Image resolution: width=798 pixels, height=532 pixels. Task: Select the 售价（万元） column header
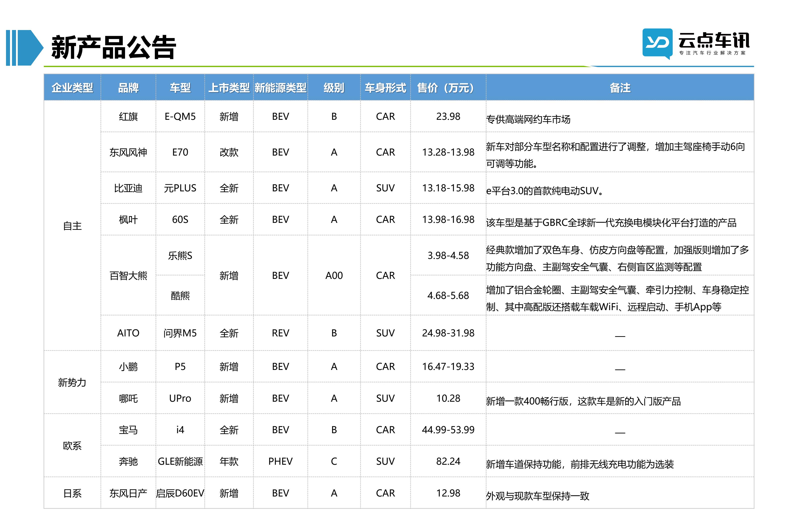pos(448,88)
